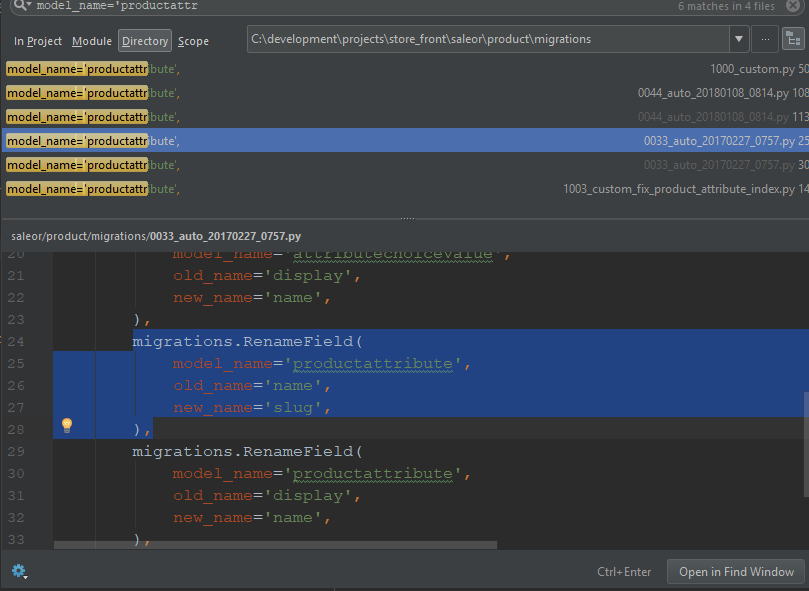Open the search history magnifier icon
Viewport: 809px width, 591px height.
point(22,6)
